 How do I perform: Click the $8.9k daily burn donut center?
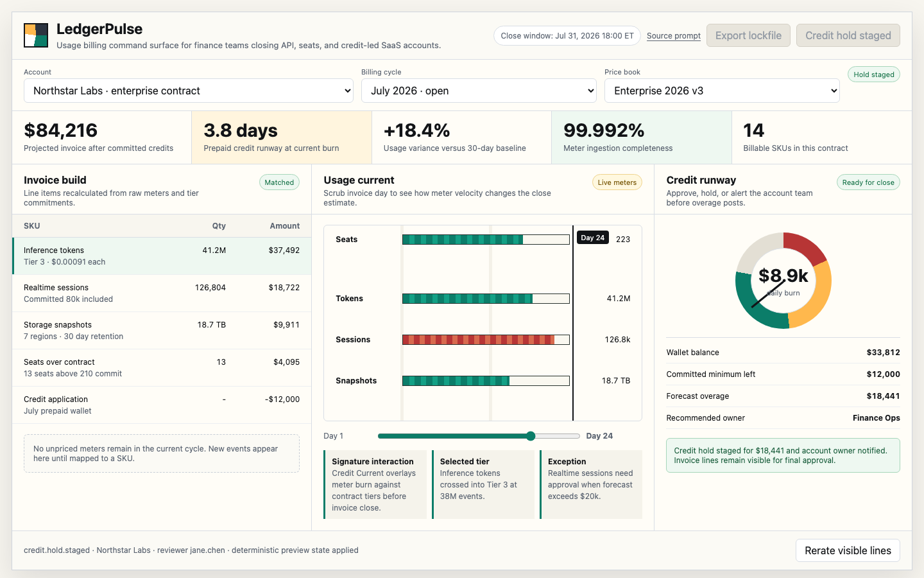[783, 281]
